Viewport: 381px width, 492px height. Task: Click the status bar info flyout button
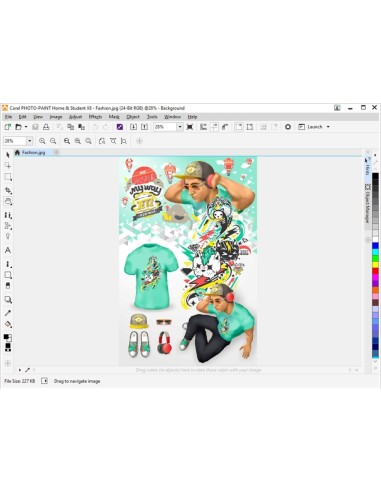pos(44,381)
